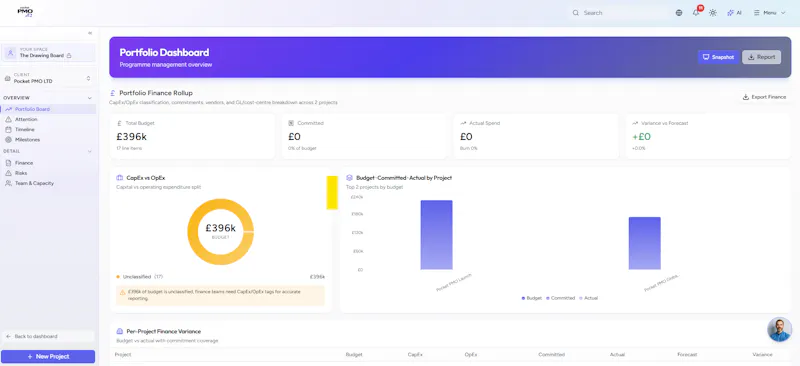Screen dimensions: 800x366
Task: Click the CapEx vs OpEx briefcase icon
Action: tap(120, 178)
